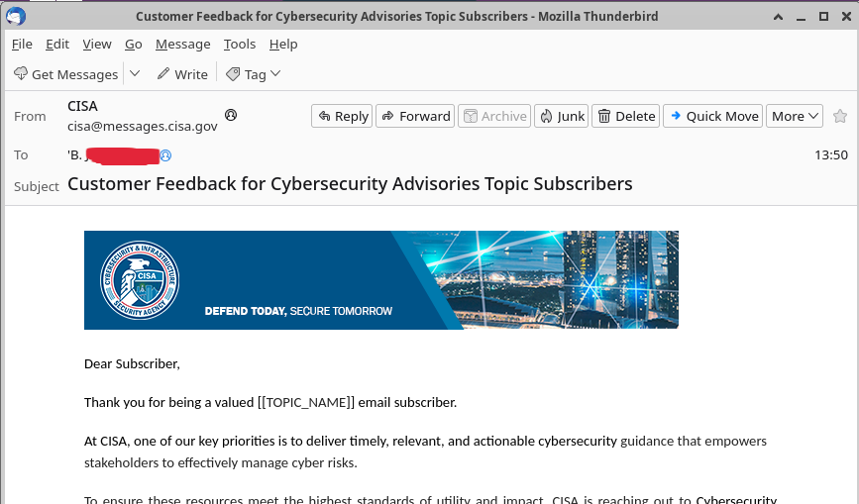
Task: Mark the message as Junk
Action: point(562,116)
